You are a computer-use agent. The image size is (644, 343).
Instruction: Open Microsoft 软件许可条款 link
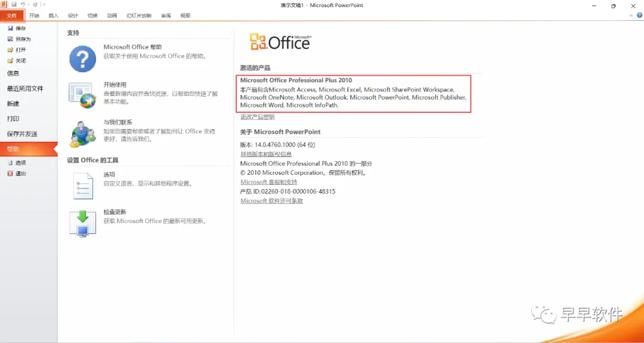pos(271,201)
